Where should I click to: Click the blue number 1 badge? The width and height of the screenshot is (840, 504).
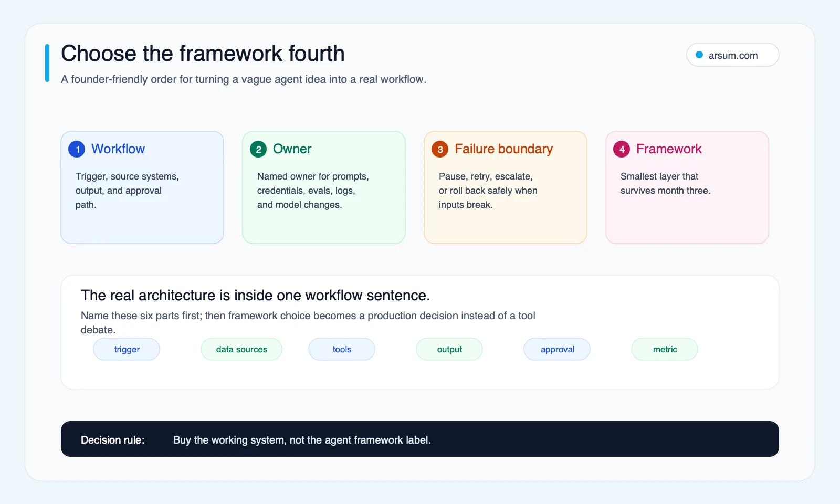point(77,149)
